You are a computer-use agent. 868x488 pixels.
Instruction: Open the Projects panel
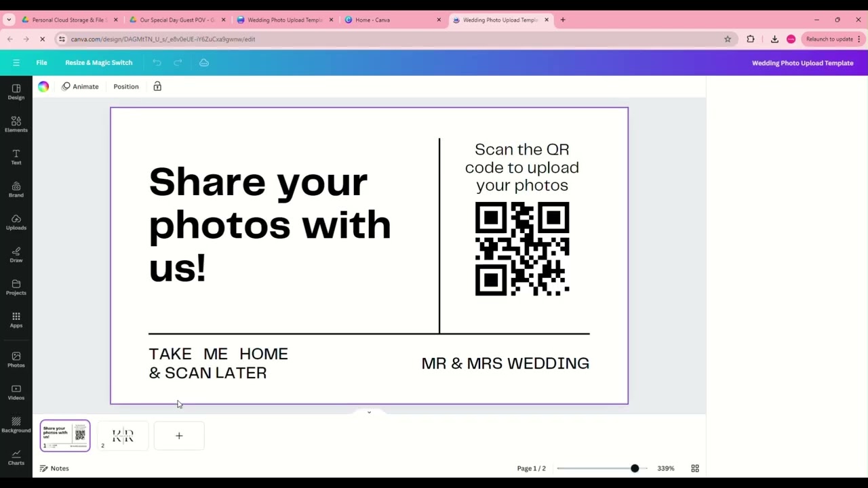(16, 287)
